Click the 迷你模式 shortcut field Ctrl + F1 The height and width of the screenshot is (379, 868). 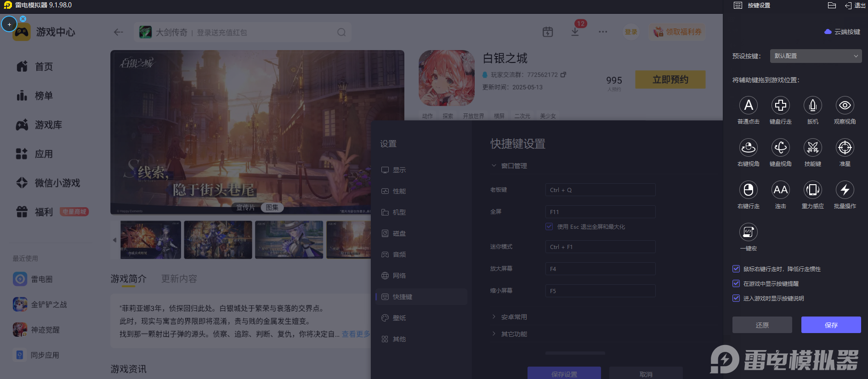click(600, 247)
